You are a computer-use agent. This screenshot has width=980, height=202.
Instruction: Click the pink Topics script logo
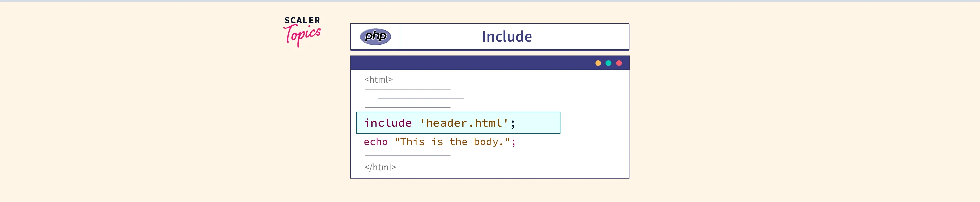point(302,35)
